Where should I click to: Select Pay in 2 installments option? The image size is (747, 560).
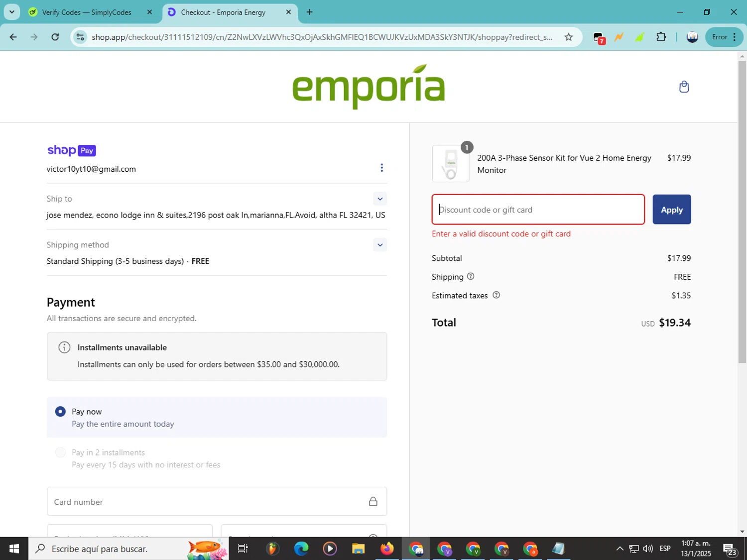pos(60,452)
